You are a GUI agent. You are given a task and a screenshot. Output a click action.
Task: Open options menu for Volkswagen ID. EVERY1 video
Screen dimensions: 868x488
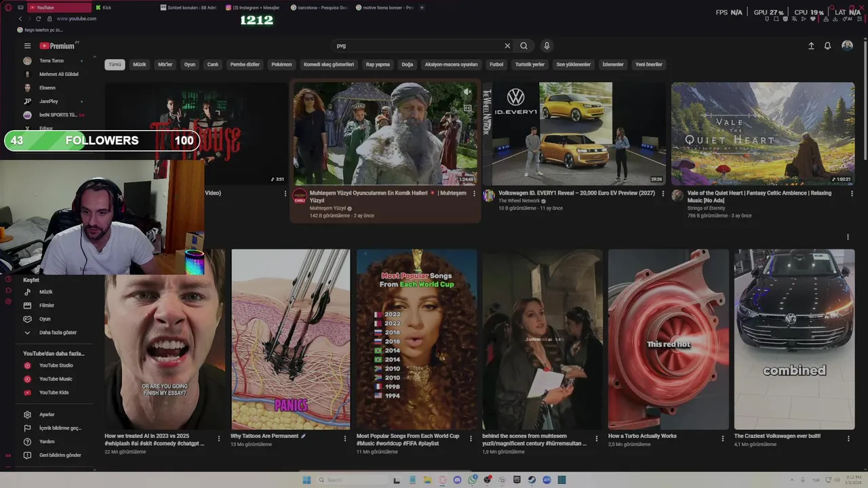(x=663, y=193)
